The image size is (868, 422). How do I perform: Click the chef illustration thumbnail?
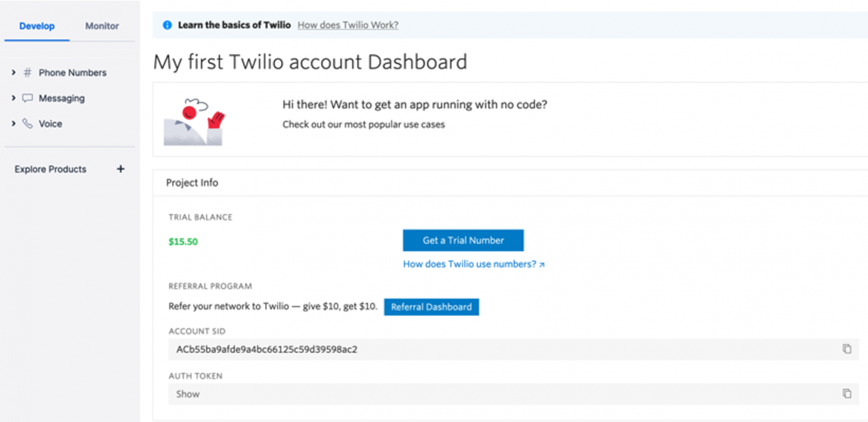195,121
